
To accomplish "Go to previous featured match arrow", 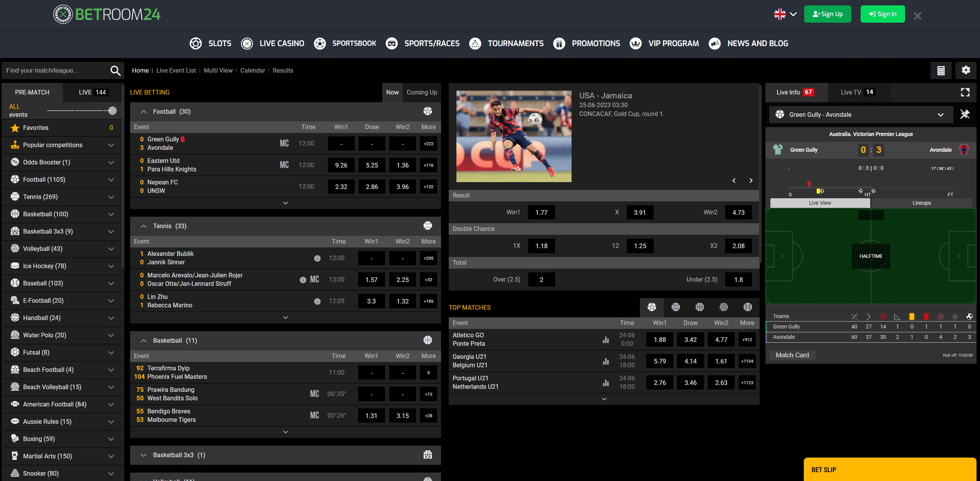I will pos(734,181).
